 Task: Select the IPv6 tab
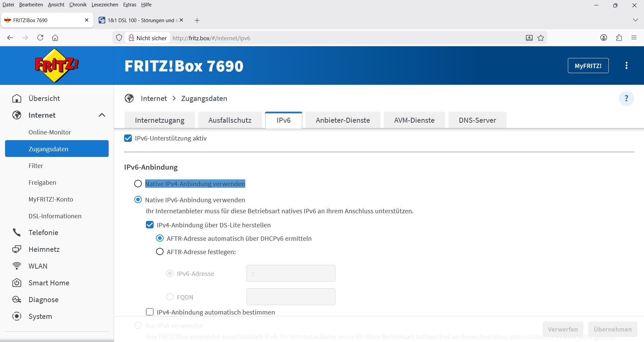click(283, 120)
